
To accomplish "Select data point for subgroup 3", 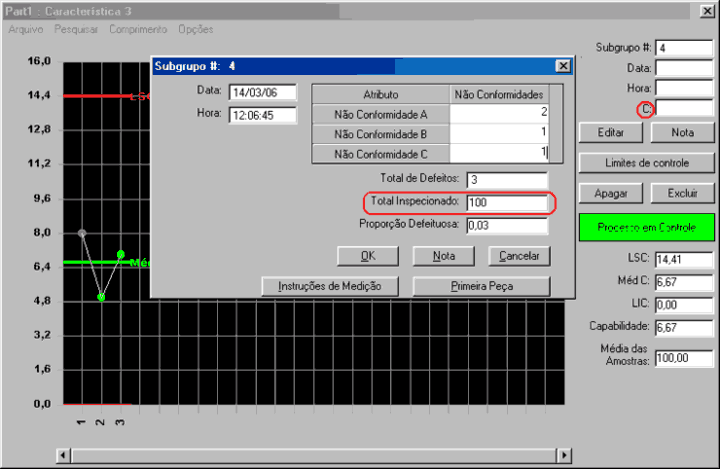I will pyautogui.click(x=120, y=254).
